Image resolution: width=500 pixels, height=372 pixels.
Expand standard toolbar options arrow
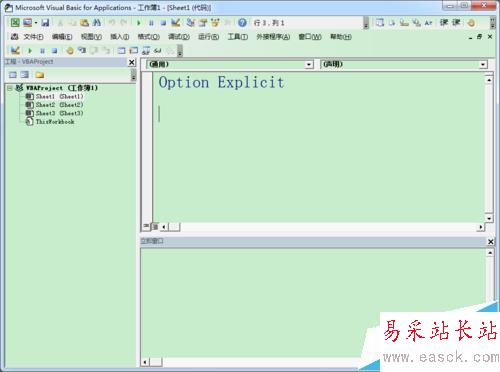coord(366,23)
